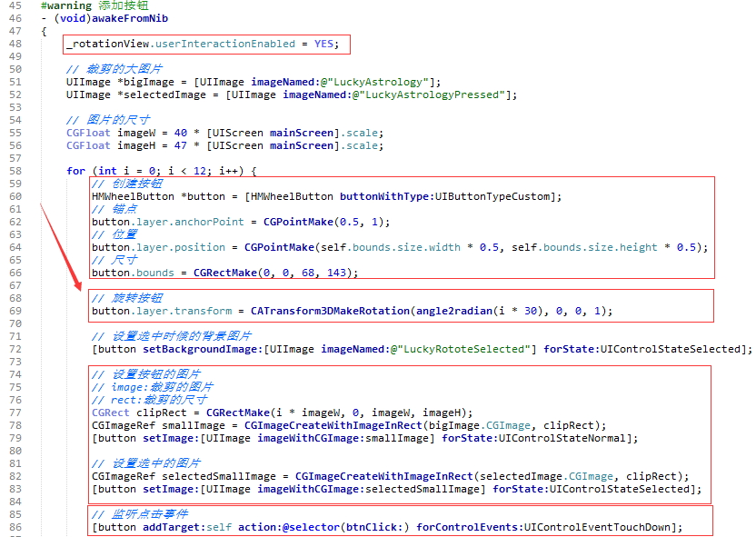Click CGImageCreateWithImageInRect on line 78
This screenshot has width=756, height=537.
(333, 425)
